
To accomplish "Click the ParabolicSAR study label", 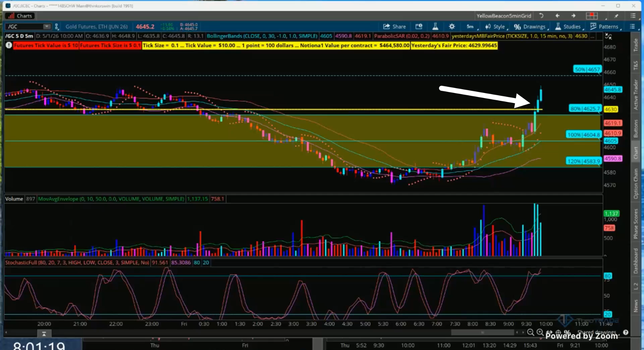I will [402, 36].
